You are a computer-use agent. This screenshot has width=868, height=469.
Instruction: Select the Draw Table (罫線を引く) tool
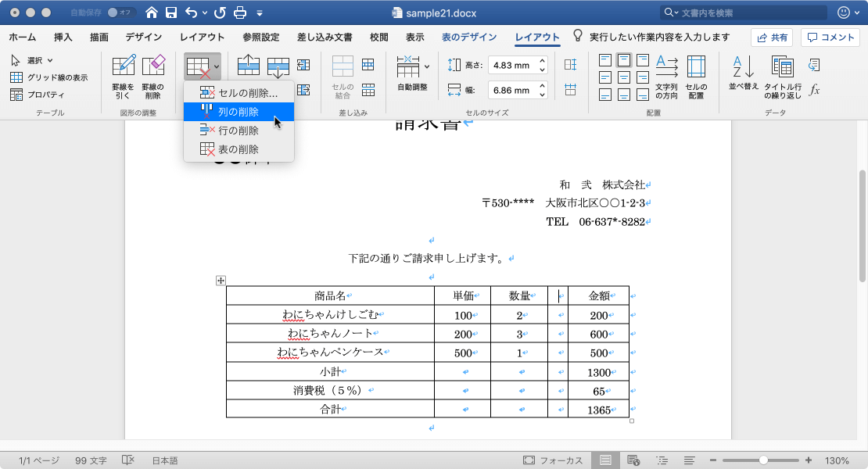[123, 76]
